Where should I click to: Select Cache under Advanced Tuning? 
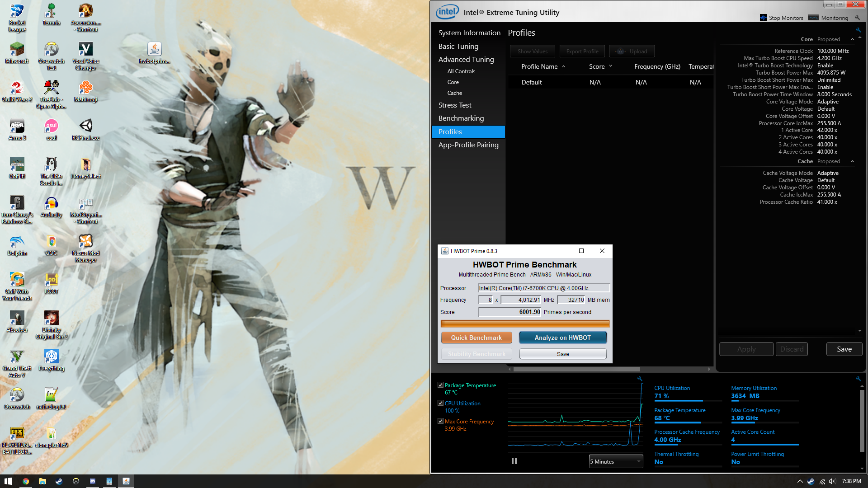click(454, 93)
